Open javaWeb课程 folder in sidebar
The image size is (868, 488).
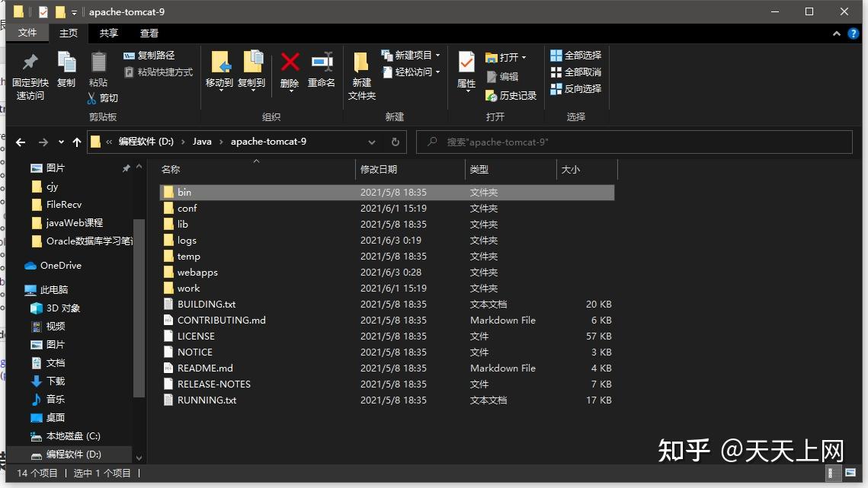[67, 223]
